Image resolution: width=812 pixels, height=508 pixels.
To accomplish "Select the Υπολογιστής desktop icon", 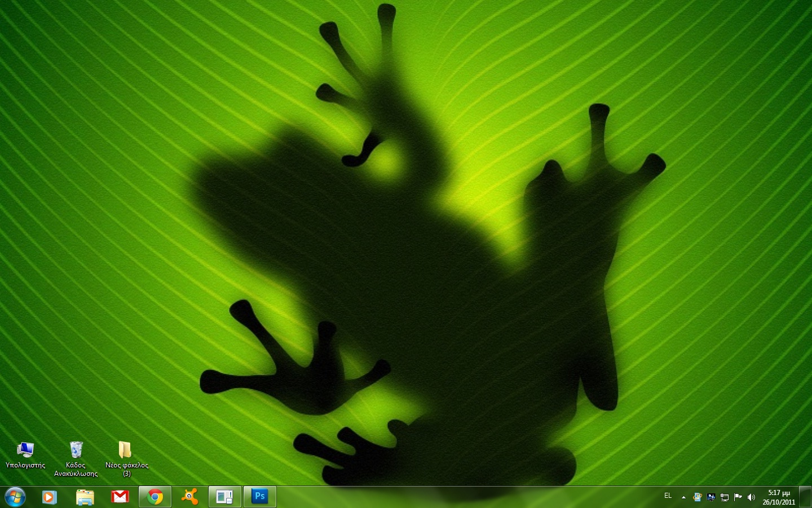I will 25,456.
